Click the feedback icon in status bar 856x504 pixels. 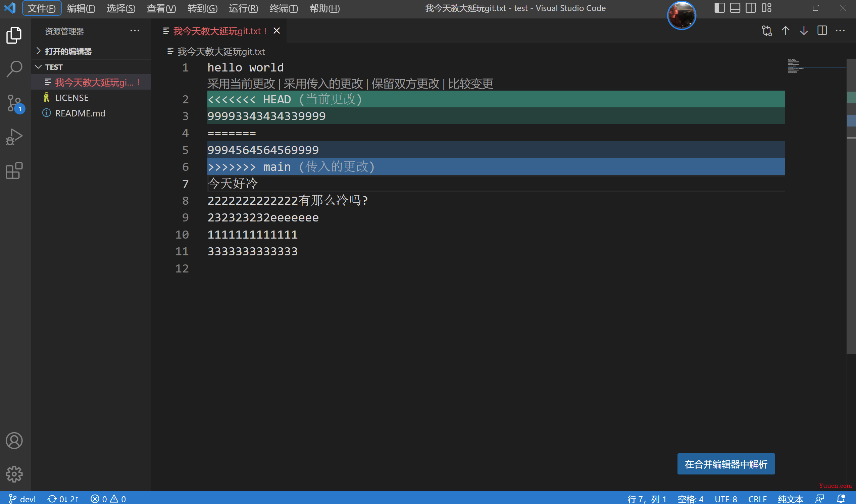[820, 499]
